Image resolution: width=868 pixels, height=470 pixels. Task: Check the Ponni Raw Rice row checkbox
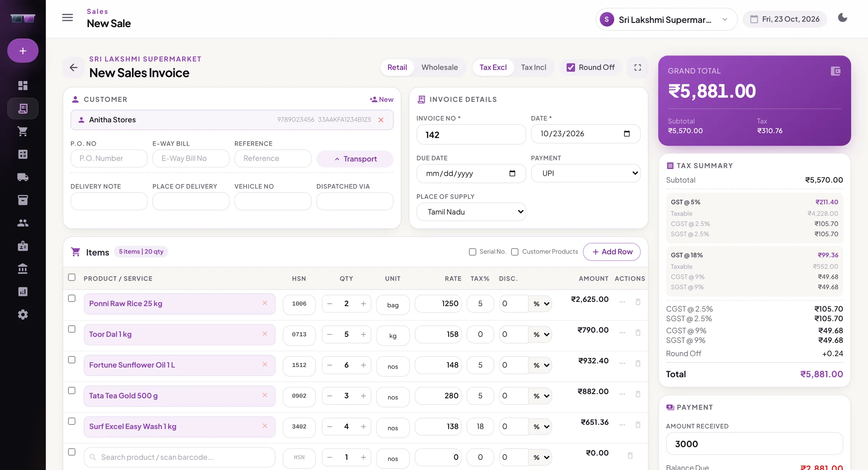click(x=72, y=298)
